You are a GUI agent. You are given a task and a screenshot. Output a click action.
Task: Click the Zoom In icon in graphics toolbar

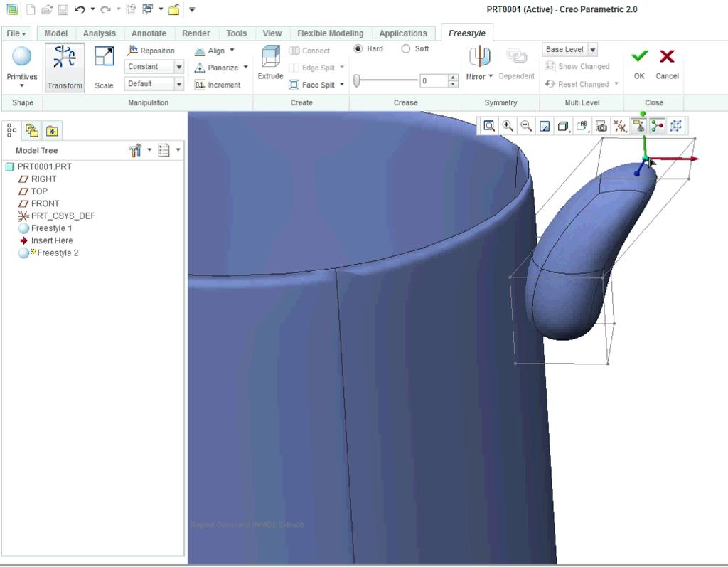tap(508, 126)
